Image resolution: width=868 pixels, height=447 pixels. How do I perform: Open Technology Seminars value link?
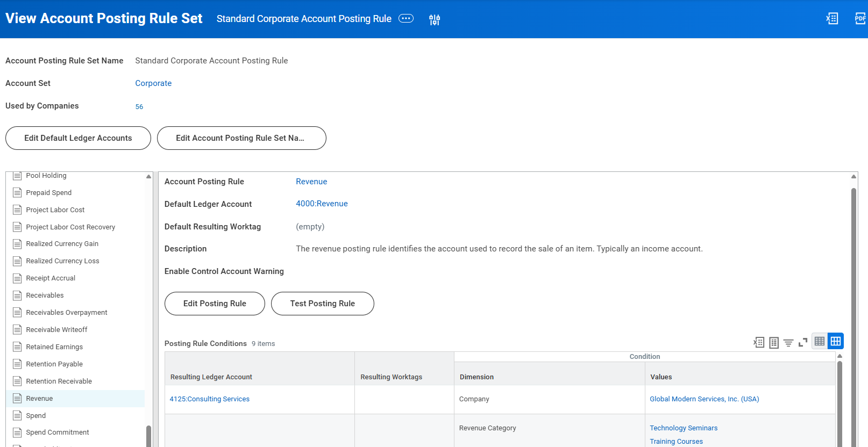pos(684,428)
